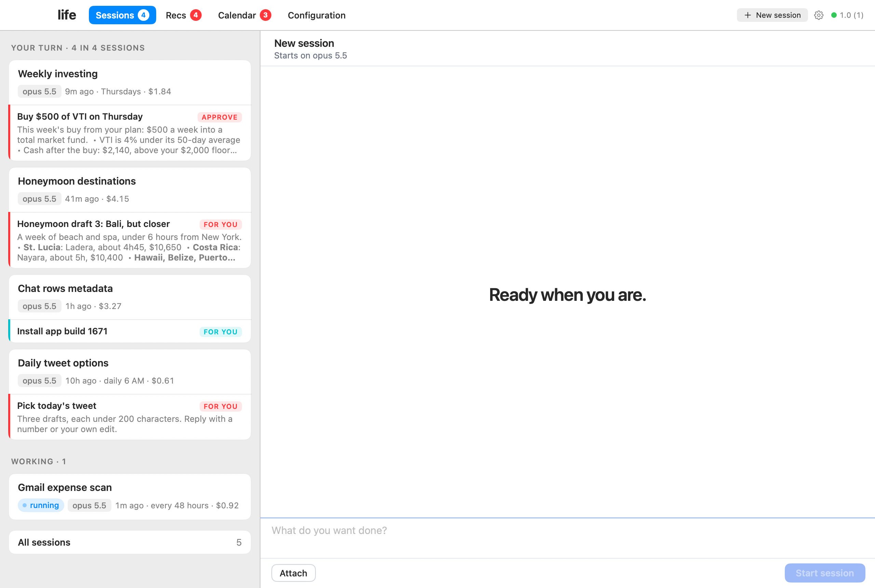Open the Daily tweet options session
Screen dimensions: 875x588
coord(130,372)
